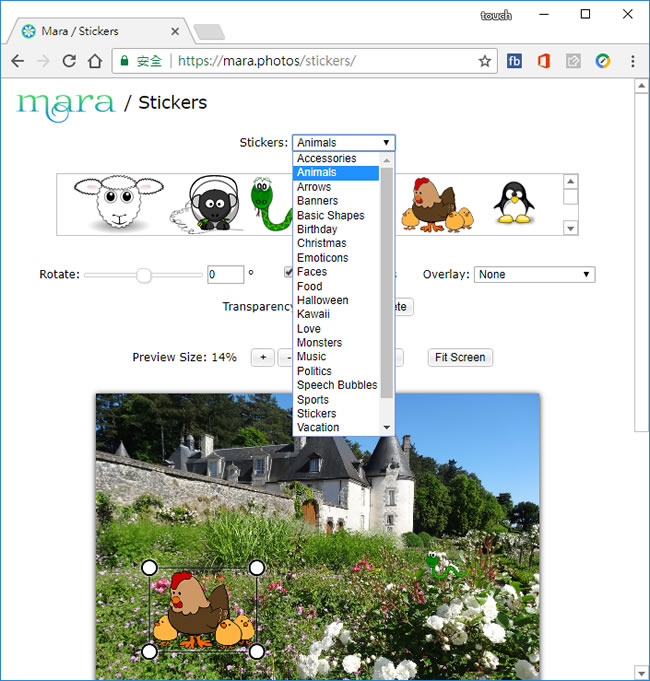The image size is (650, 681).
Task: Open the Office extension icon
Action: [x=544, y=61]
